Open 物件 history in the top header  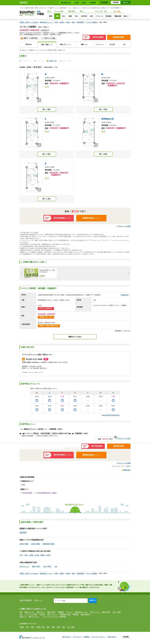tap(76, 2)
